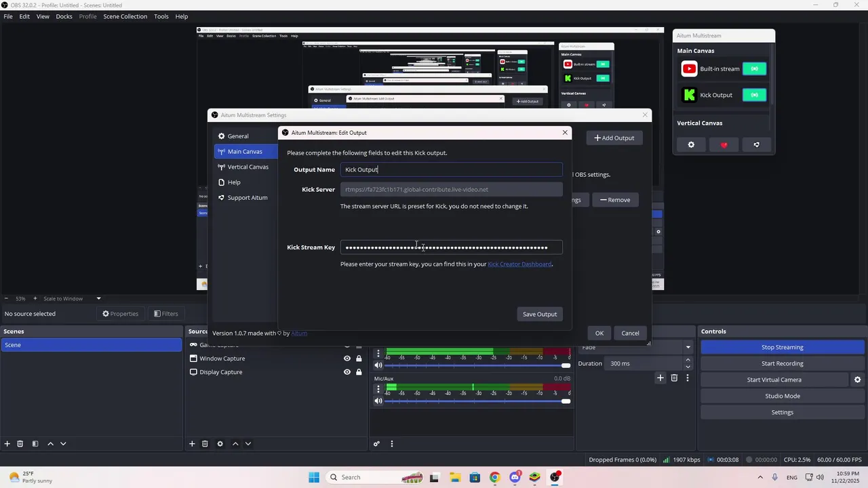Click Remove output button
This screenshot has height=488, width=868.
click(615, 200)
